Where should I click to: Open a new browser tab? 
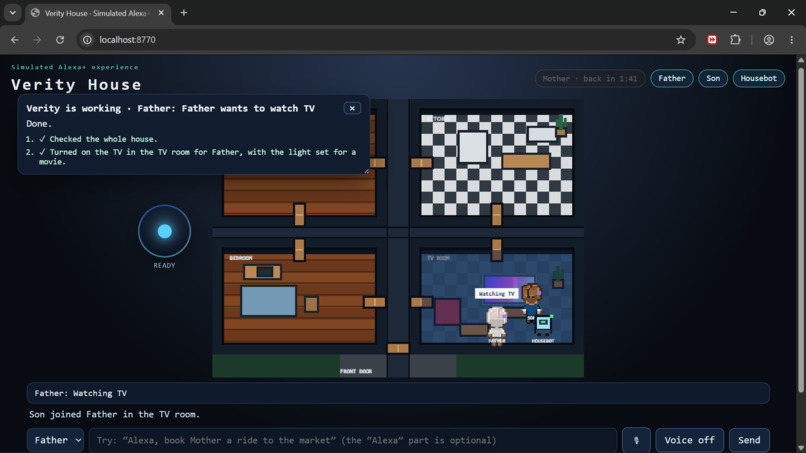pos(184,13)
